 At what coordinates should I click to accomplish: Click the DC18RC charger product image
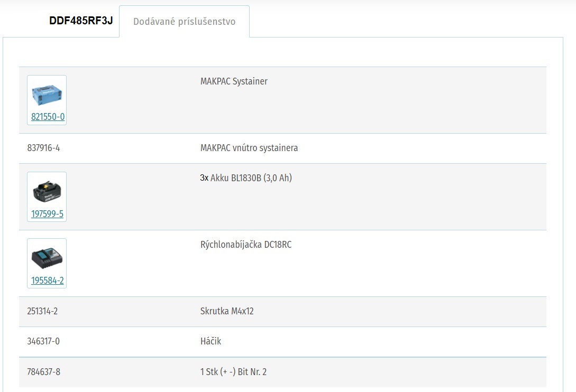point(47,258)
